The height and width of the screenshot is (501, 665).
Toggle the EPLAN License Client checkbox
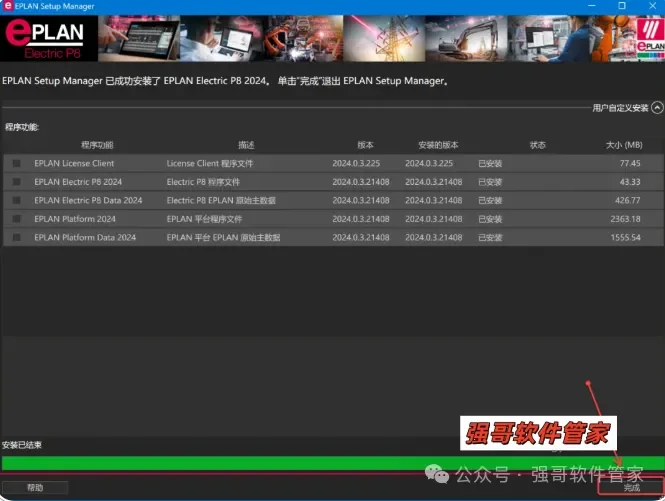click(x=17, y=163)
